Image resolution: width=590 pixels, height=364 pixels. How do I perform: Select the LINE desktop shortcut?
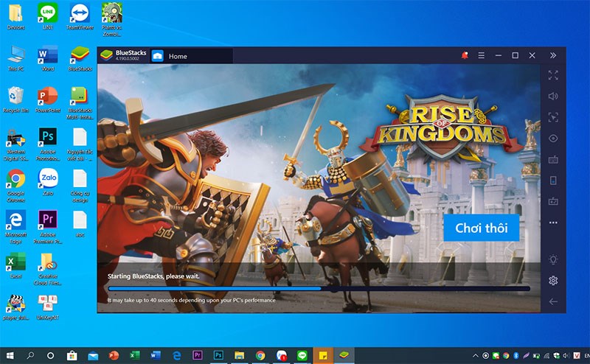pos(48,16)
